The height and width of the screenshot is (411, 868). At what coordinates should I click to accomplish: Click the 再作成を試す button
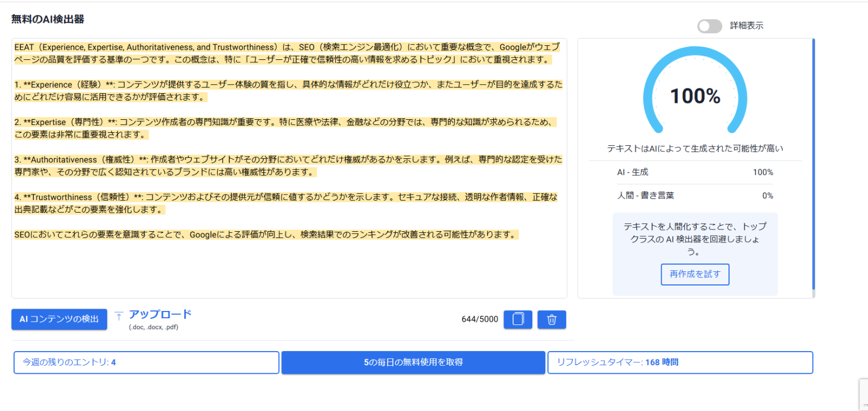click(x=695, y=274)
